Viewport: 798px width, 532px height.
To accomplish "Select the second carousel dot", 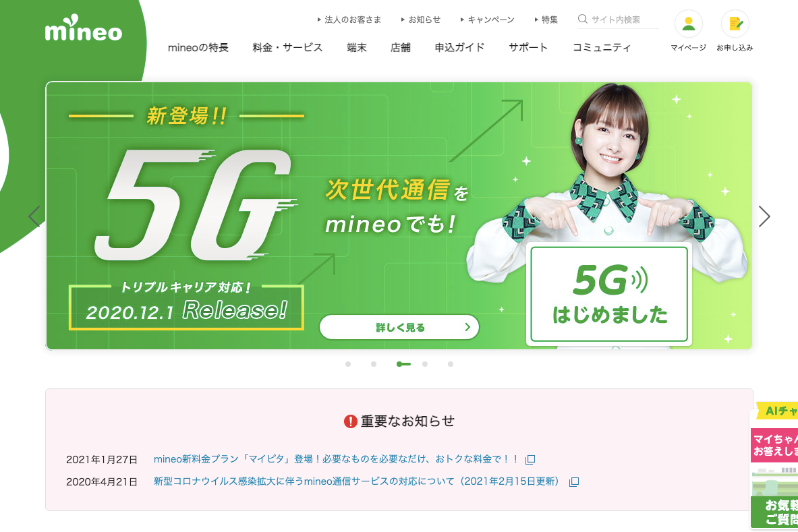I will (x=374, y=364).
